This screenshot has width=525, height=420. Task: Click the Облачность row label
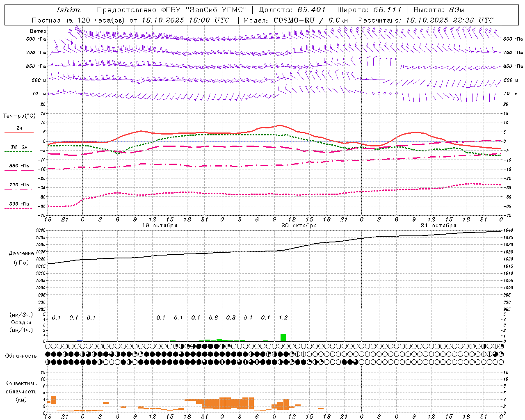21,356
